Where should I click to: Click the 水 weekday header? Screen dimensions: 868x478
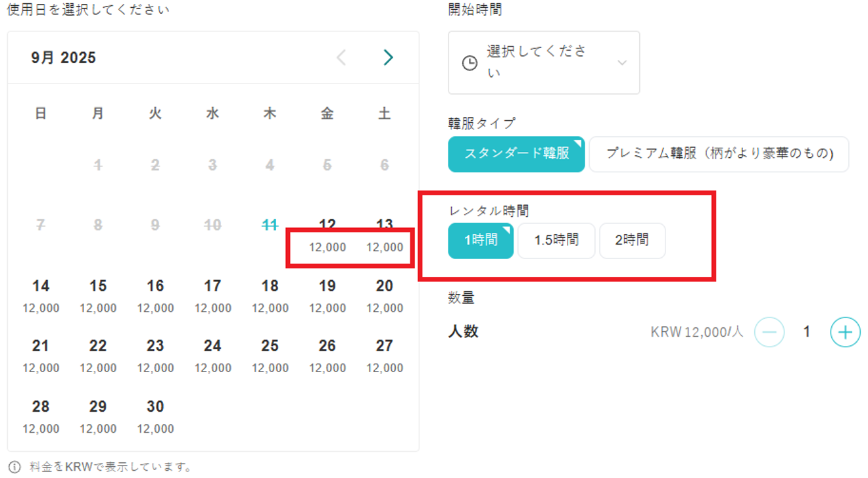(212, 114)
